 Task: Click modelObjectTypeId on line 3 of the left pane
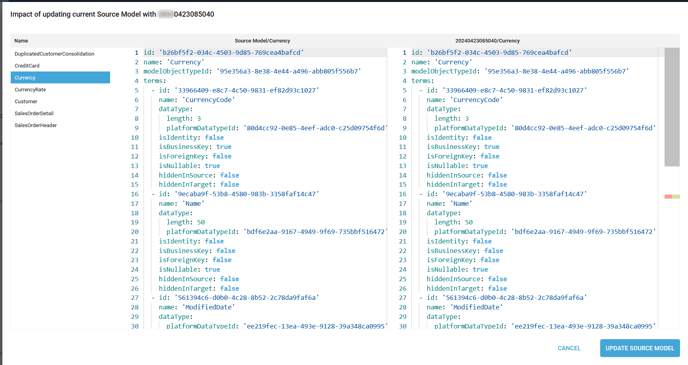click(252, 71)
